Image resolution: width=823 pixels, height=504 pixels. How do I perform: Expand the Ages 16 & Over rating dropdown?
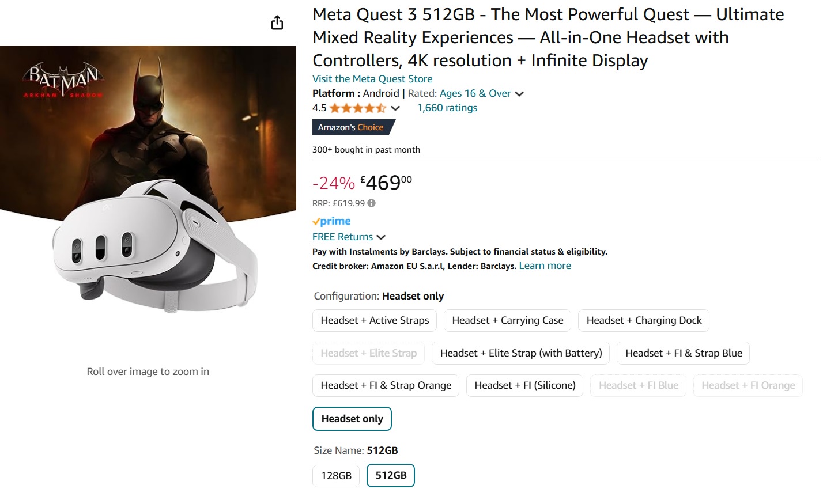519,94
